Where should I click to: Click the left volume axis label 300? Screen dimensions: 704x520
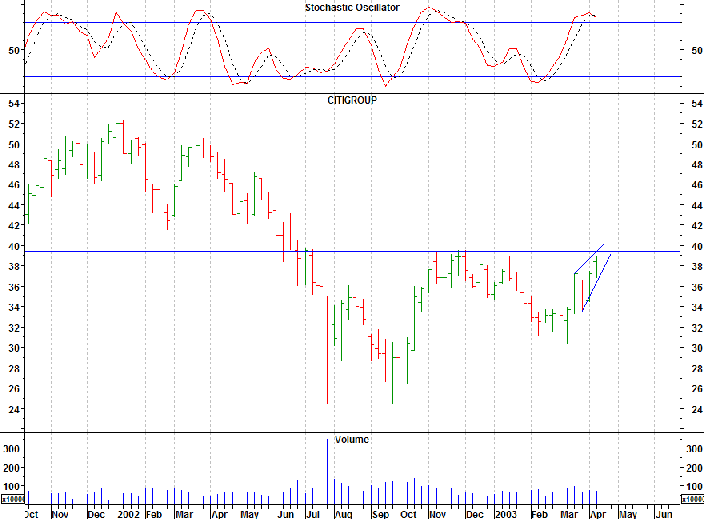(11, 449)
